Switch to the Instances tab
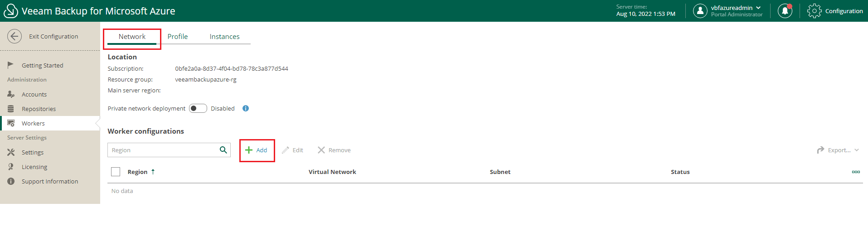This screenshot has width=868, height=227. tap(224, 37)
